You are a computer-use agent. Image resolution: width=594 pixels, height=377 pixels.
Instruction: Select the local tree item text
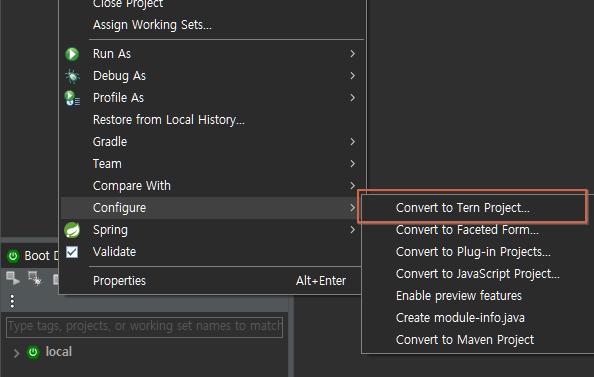coord(59,352)
